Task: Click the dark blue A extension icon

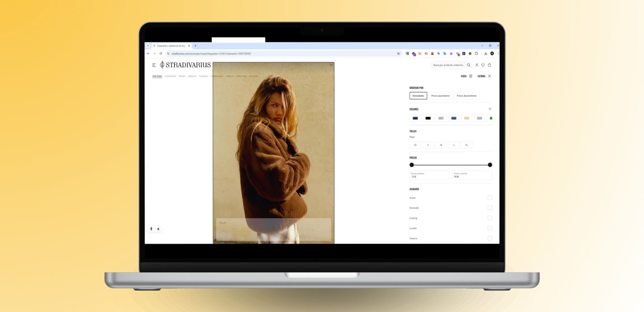Action: [464, 54]
